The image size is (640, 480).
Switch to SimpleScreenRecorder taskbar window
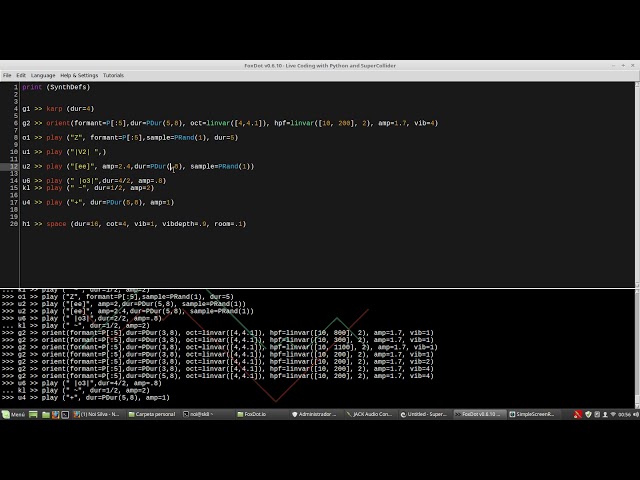click(533, 414)
